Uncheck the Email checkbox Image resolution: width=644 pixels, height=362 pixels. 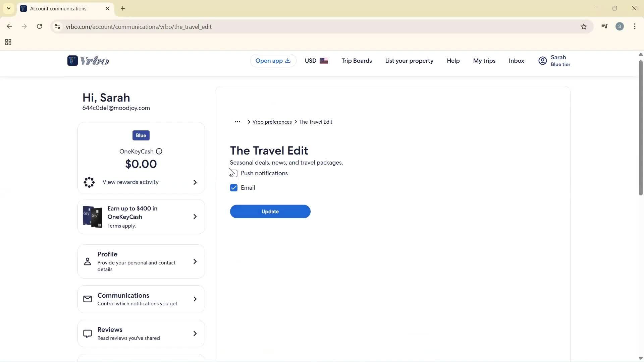point(234,188)
